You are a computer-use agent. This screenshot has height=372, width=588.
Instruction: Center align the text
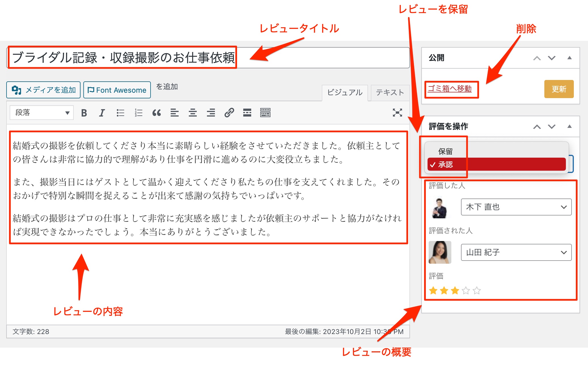[193, 113]
